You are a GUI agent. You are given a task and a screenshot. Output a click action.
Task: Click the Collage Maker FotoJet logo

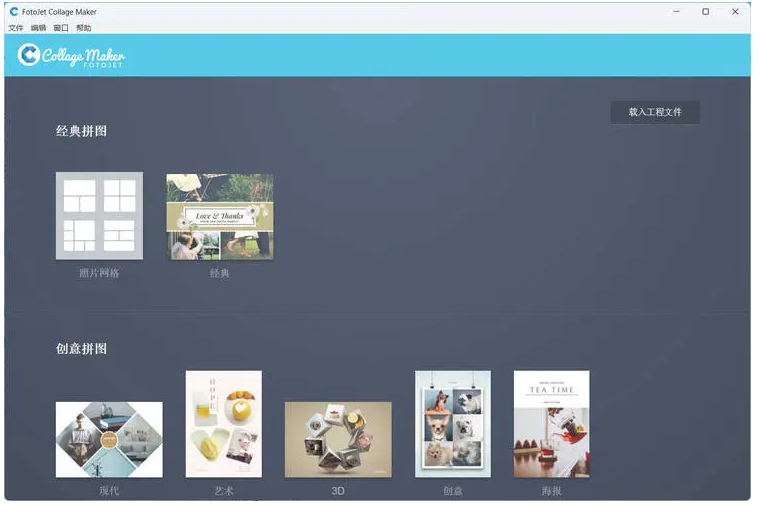tap(71, 55)
